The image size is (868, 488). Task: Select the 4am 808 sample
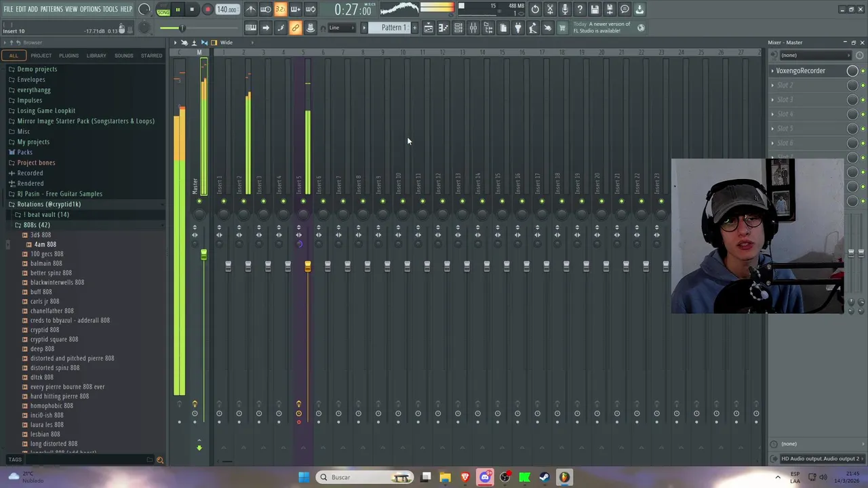[x=45, y=245]
